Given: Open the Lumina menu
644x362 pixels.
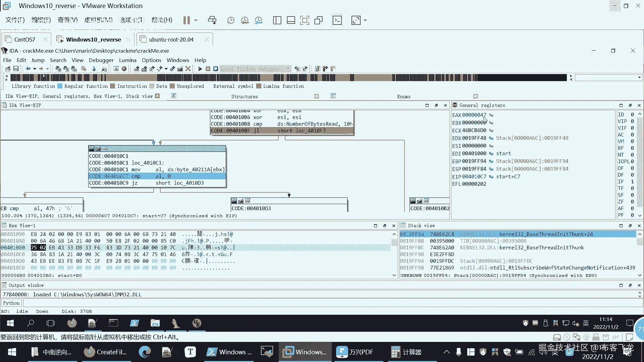Looking at the screenshot, I should pyautogui.click(x=127, y=60).
